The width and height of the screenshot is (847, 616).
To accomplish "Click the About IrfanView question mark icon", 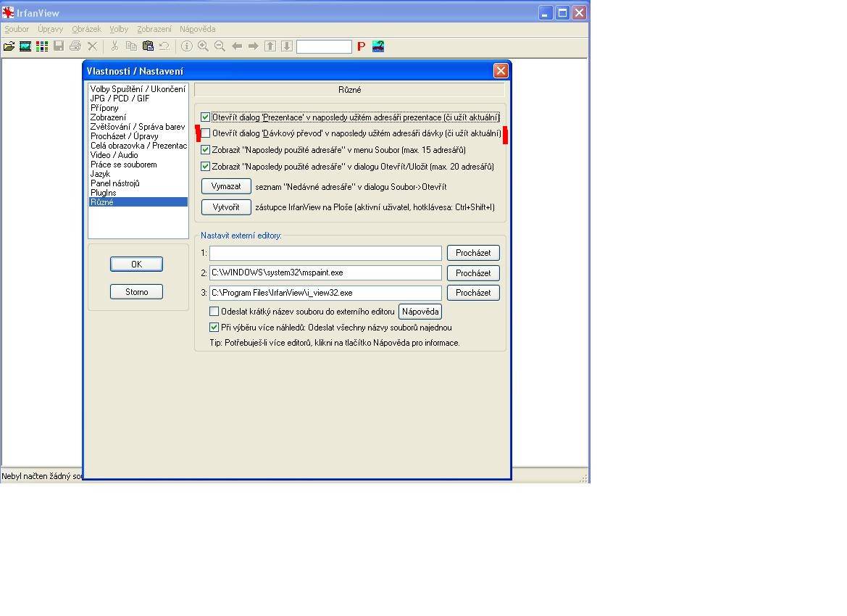I will click(x=378, y=46).
